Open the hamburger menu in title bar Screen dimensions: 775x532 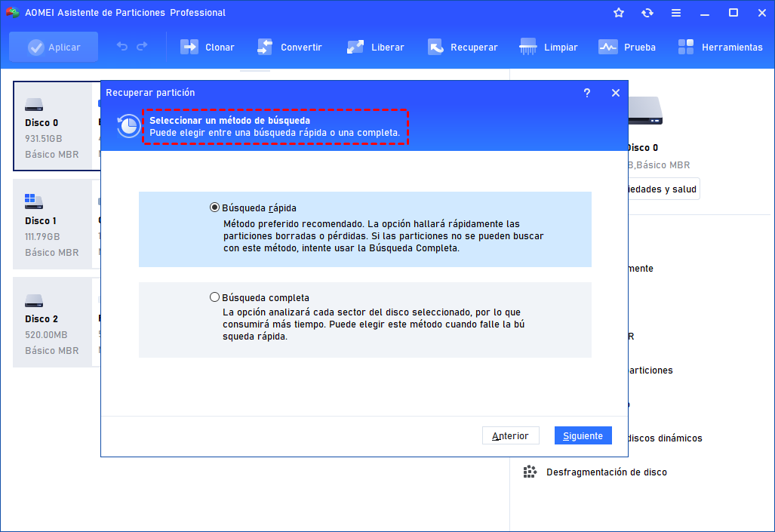click(x=676, y=13)
